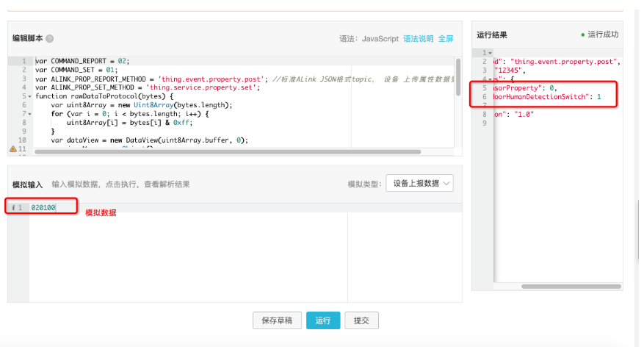This screenshot has width=644, height=352.
Task: Collapse the function fold arrow on line 5
Action: [29, 97]
